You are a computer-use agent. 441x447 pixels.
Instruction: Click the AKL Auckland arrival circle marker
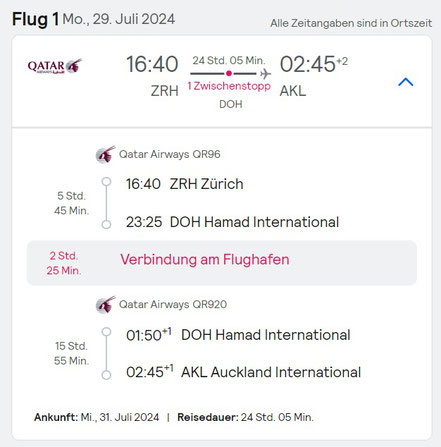tap(106, 375)
